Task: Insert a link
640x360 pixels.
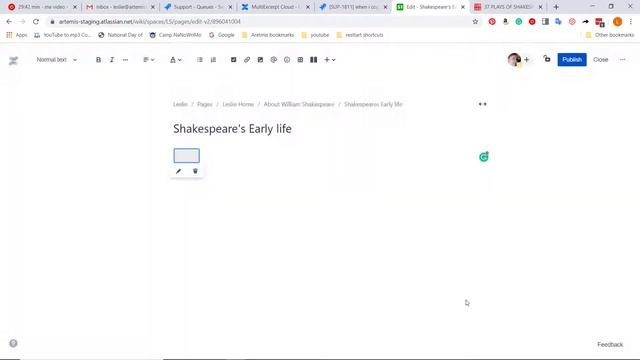Action: tap(247, 60)
